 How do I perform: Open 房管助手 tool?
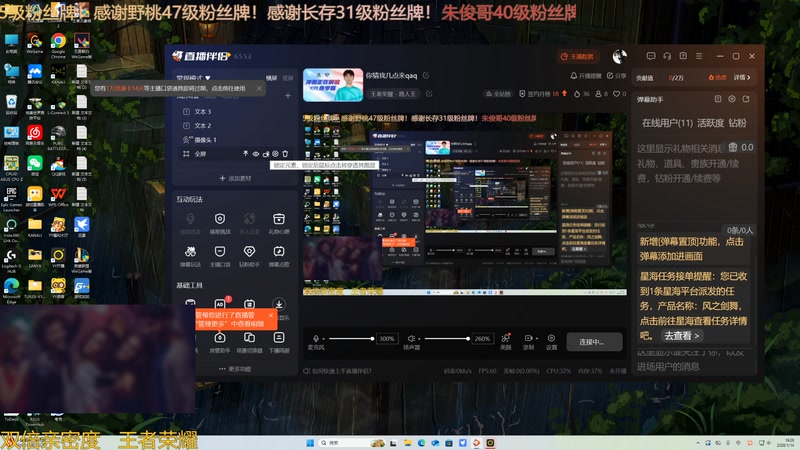pyautogui.click(x=220, y=342)
